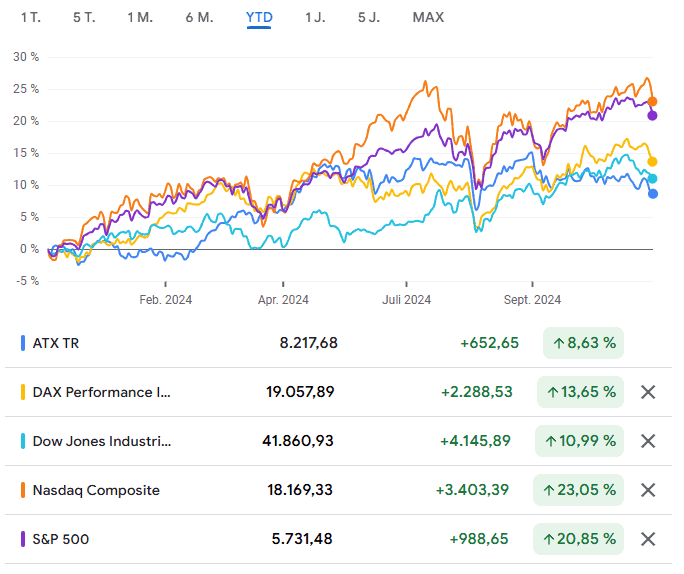
Task: Switch to 6 M. time range
Action: (199, 18)
